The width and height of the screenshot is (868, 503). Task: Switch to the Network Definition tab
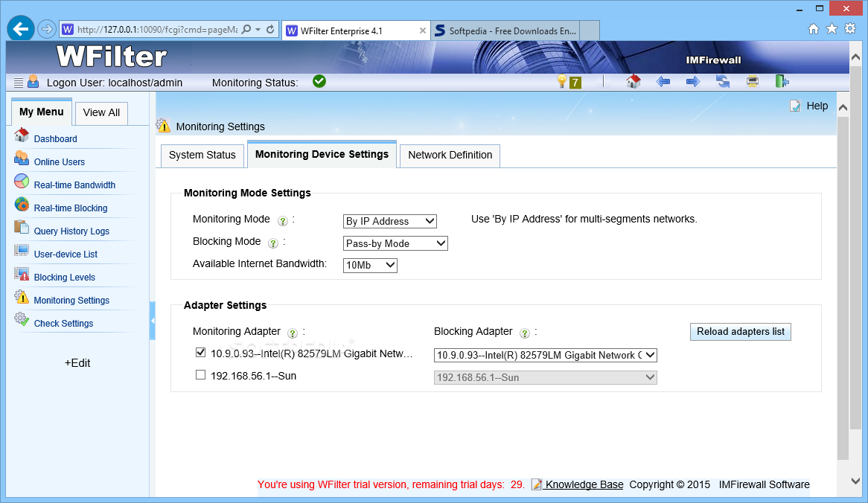[450, 156]
